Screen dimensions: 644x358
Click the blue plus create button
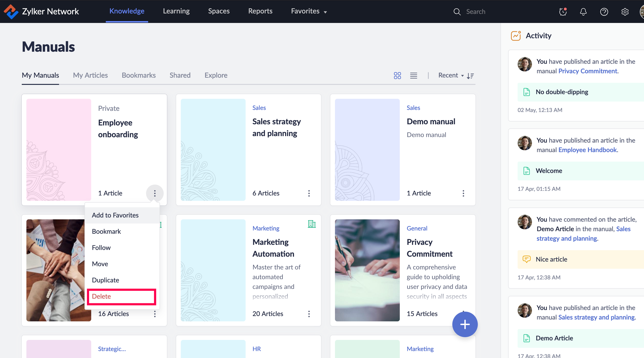pos(465,324)
